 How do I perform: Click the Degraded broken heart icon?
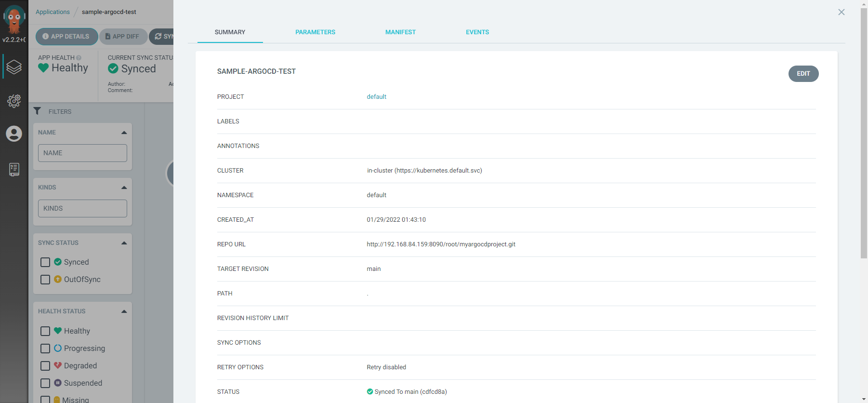tap(58, 365)
